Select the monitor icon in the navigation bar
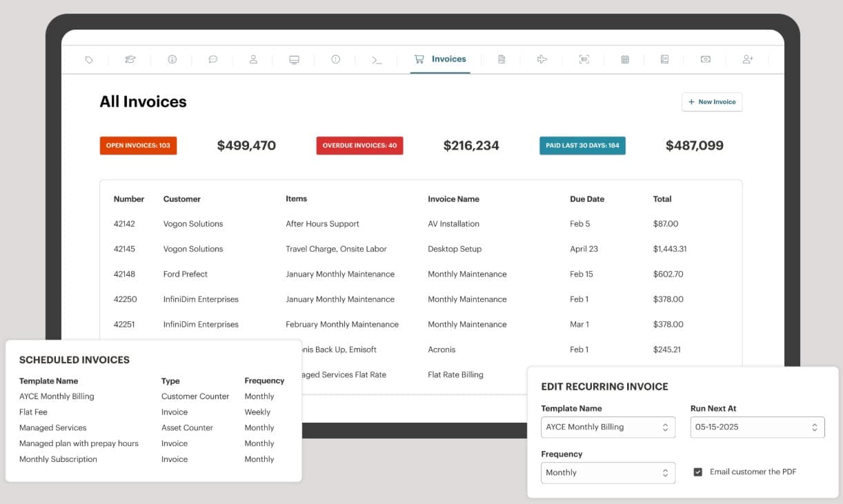The width and height of the screenshot is (843, 504). click(294, 60)
